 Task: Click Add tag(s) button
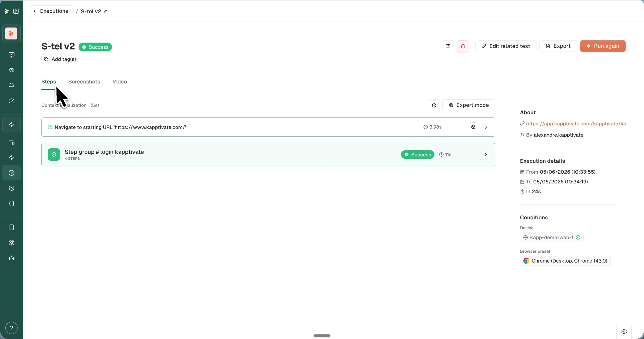[60, 59]
